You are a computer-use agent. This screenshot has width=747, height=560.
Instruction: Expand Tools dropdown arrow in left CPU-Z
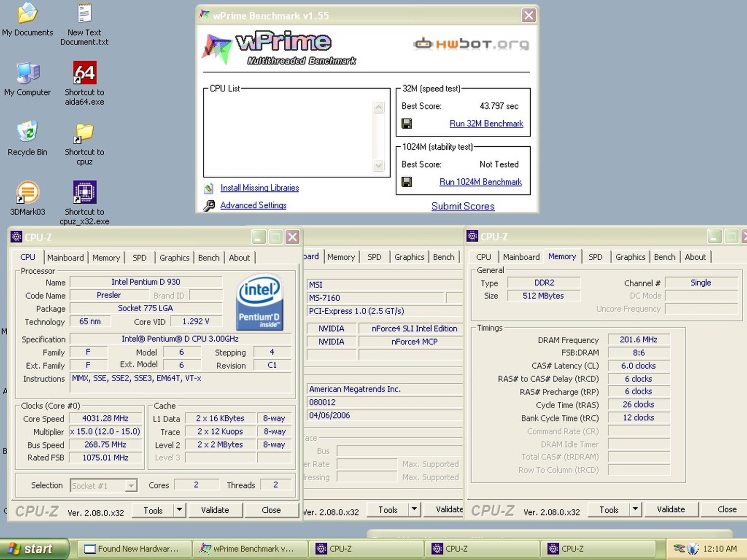(179, 510)
